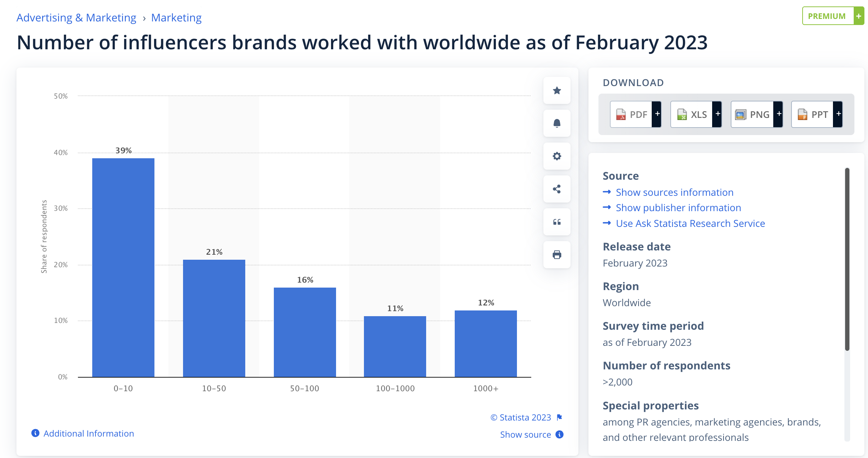Click the bell notification icon
Screen dimensions: 868x458
point(557,123)
